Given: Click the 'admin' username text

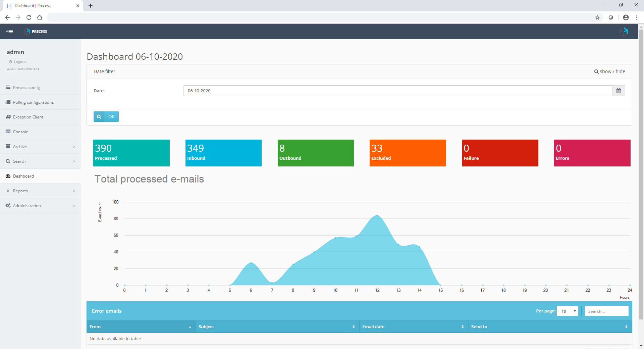Looking at the screenshot, I should coord(15,52).
